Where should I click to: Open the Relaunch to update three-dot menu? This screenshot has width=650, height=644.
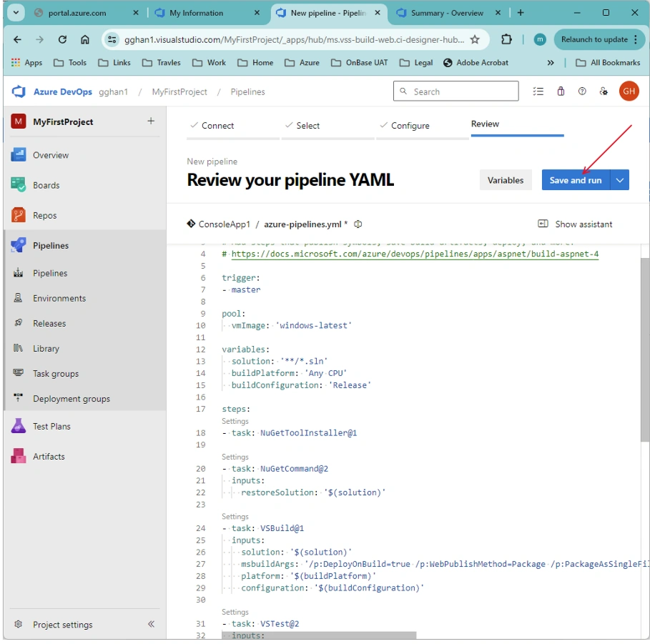point(636,39)
